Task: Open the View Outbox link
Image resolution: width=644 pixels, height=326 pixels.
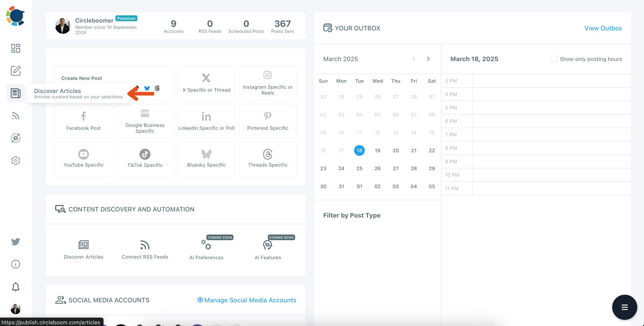Action: pyautogui.click(x=603, y=28)
